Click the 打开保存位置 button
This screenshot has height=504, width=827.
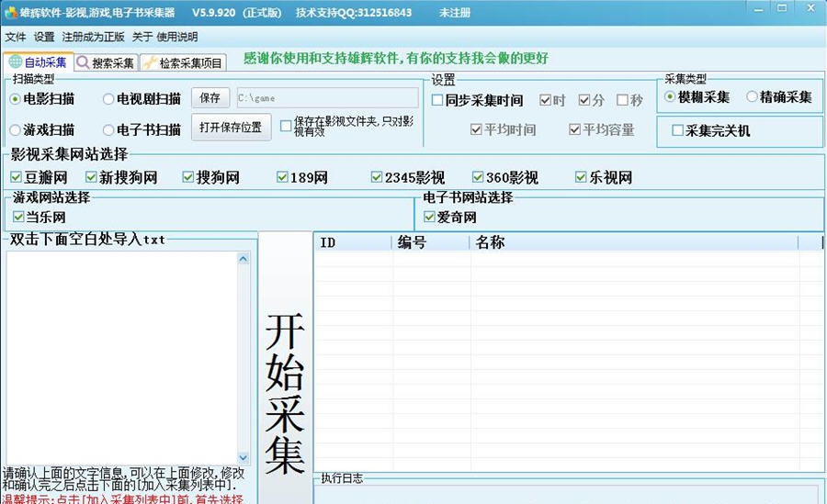tap(231, 127)
